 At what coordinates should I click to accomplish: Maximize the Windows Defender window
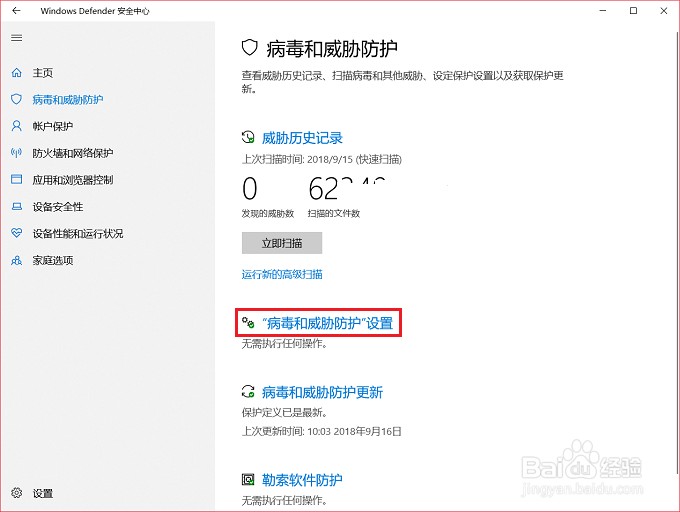[633, 11]
